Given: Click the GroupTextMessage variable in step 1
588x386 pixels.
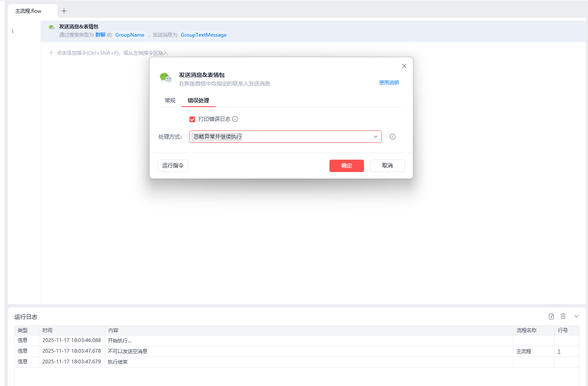Looking at the screenshot, I should tap(203, 35).
